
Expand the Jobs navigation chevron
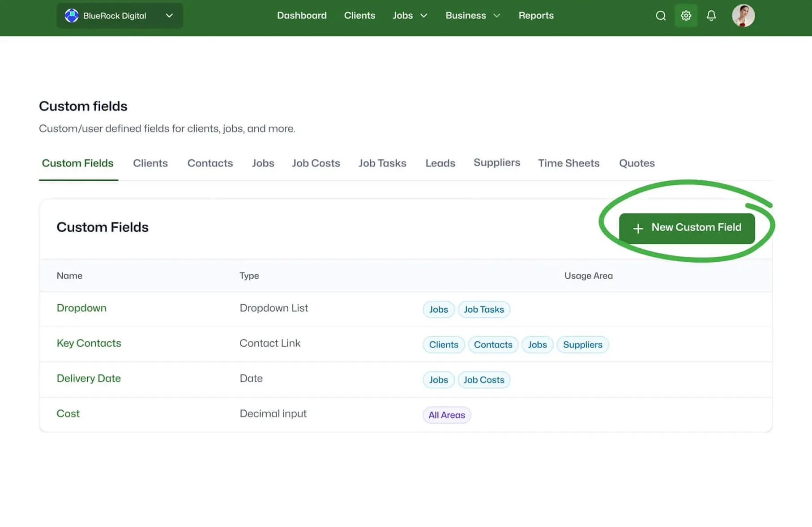point(423,16)
